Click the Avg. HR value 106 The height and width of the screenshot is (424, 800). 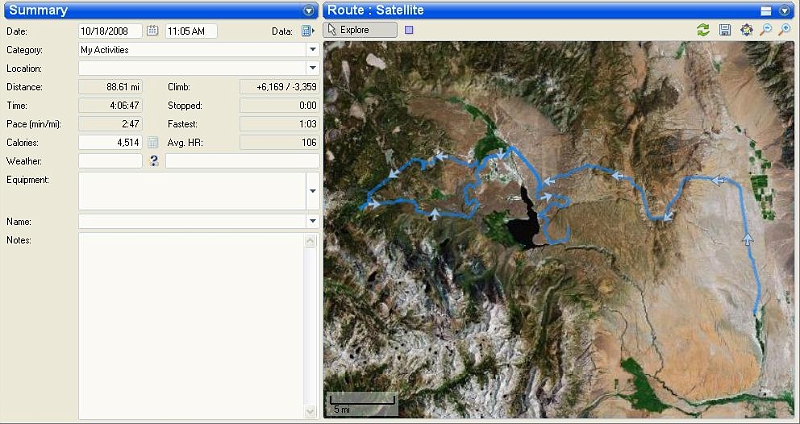pyautogui.click(x=280, y=142)
